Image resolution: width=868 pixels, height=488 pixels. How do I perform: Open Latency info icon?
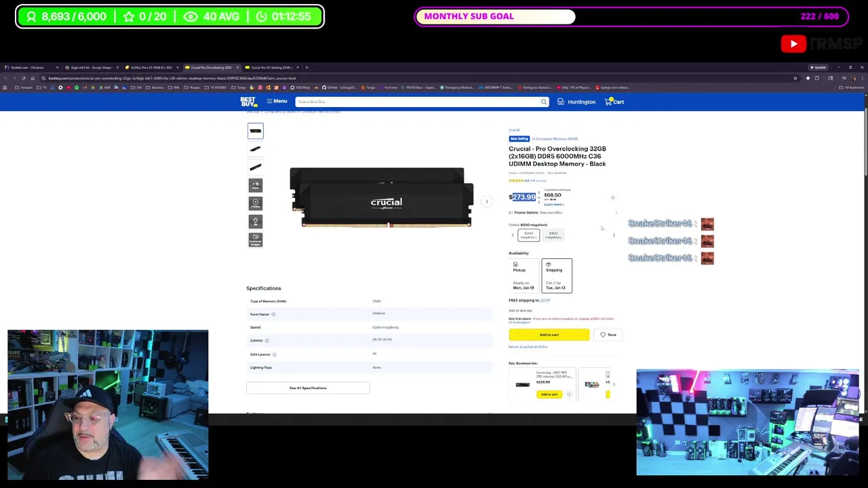click(267, 341)
